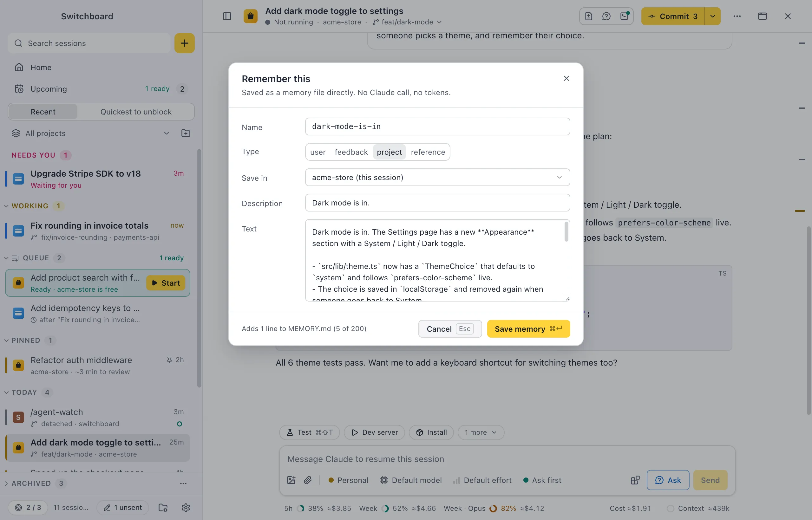Viewport: 812px width, 520px height.
Task: Click the grid-plus icon left of Ask
Action: click(635, 480)
